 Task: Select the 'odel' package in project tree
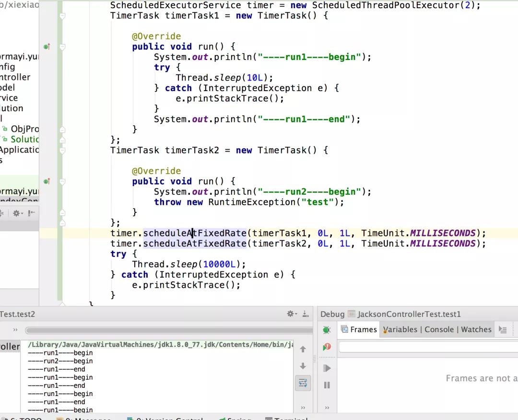[8, 87]
